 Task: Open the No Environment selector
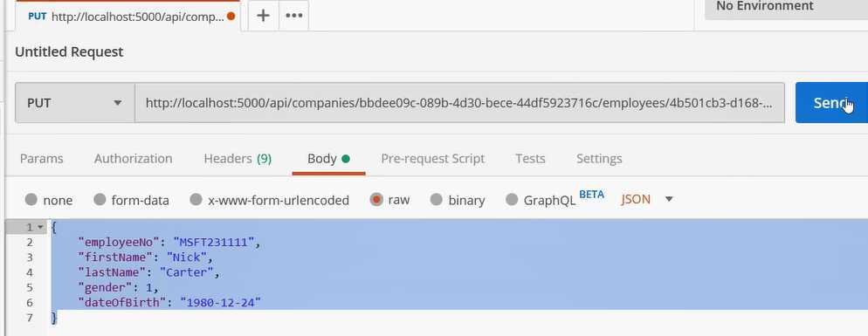click(786, 7)
